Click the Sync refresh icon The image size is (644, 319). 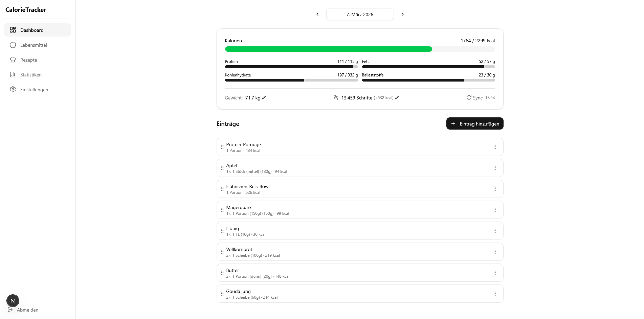[x=469, y=97]
